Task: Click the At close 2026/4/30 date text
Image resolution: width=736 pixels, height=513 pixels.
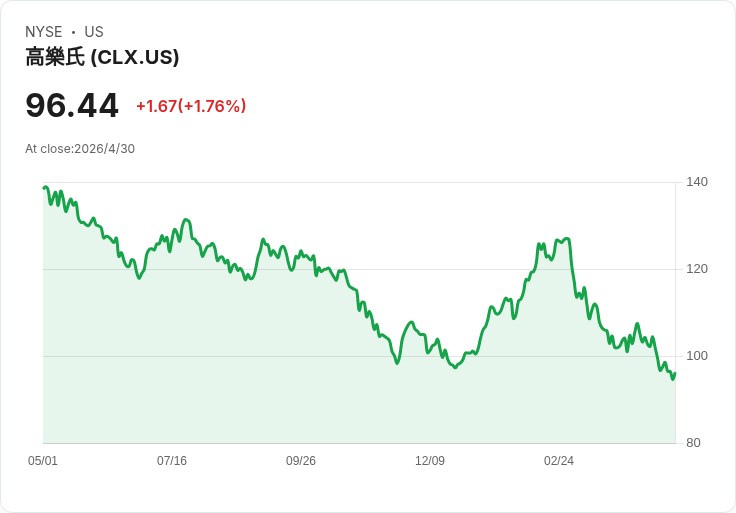Action: [80, 149]
